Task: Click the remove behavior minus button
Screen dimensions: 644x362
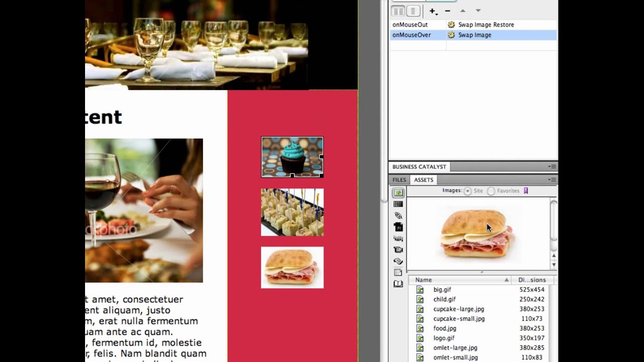Action: pos(447,11)
